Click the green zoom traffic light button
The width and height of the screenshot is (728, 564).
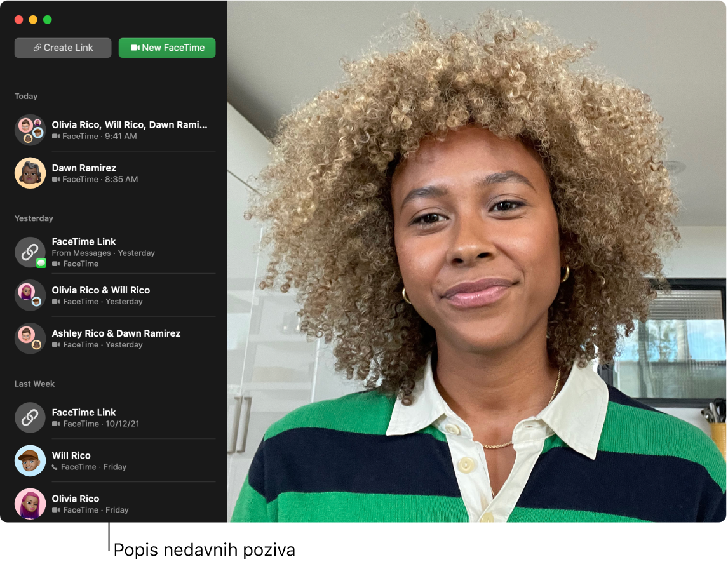46,20
